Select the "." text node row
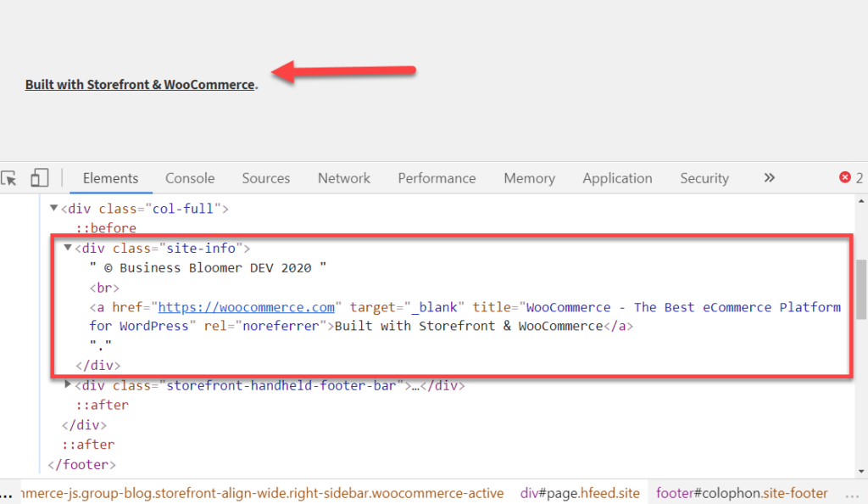The width and height of the screenshot is (868, 504). coord(101,344)
